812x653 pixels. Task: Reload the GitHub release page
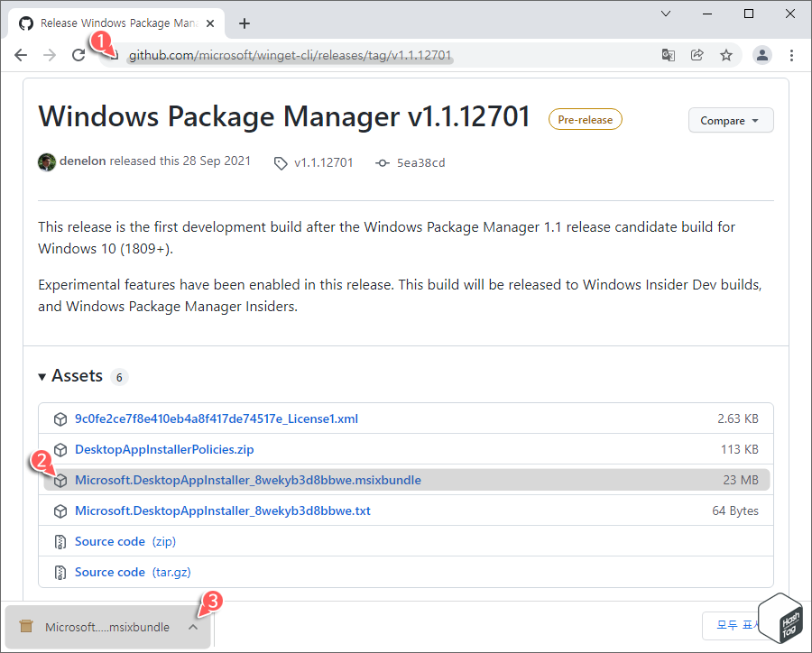coord(78,55)
